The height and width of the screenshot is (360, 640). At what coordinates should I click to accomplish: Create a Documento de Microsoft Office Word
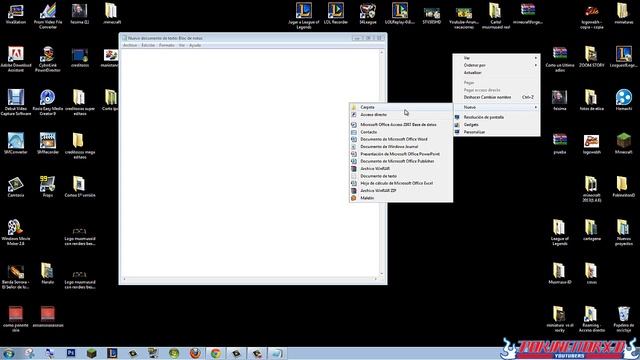pos(401,139)
